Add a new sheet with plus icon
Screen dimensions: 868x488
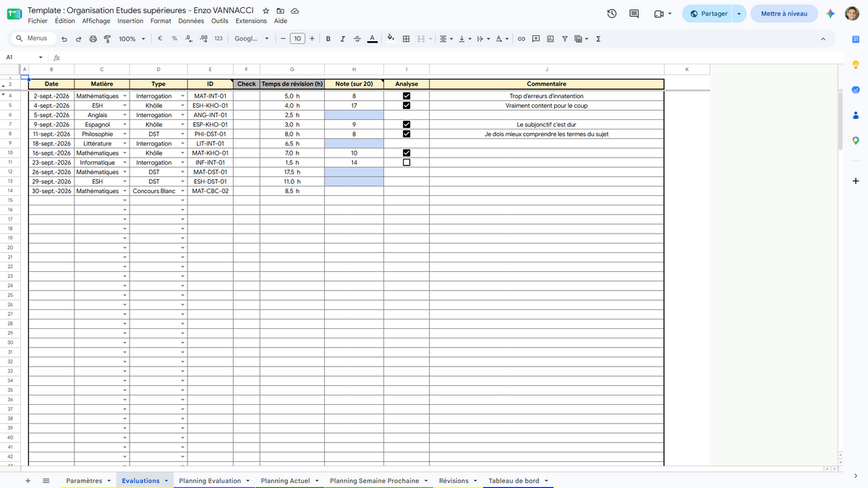click(27, 481)
